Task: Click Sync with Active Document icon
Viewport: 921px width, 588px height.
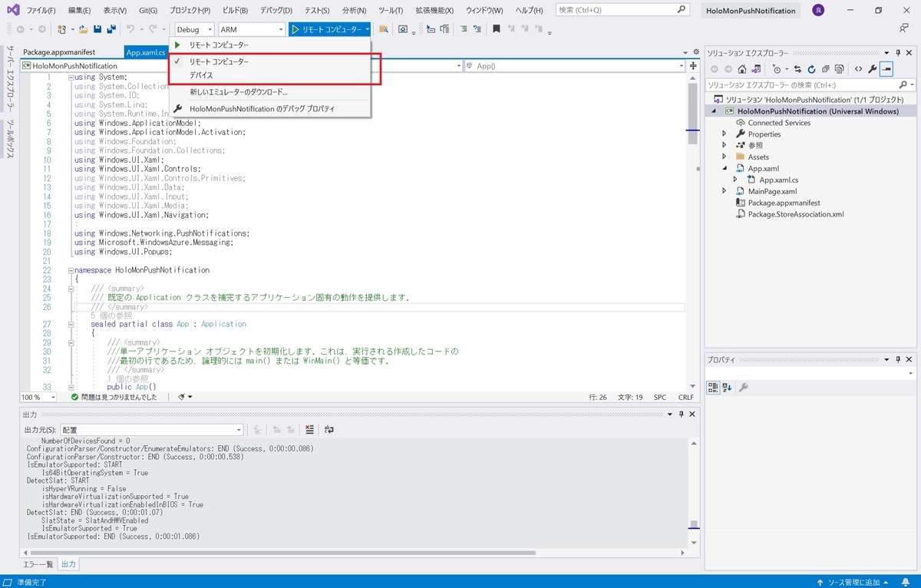Action: click(x=797, y=69)
